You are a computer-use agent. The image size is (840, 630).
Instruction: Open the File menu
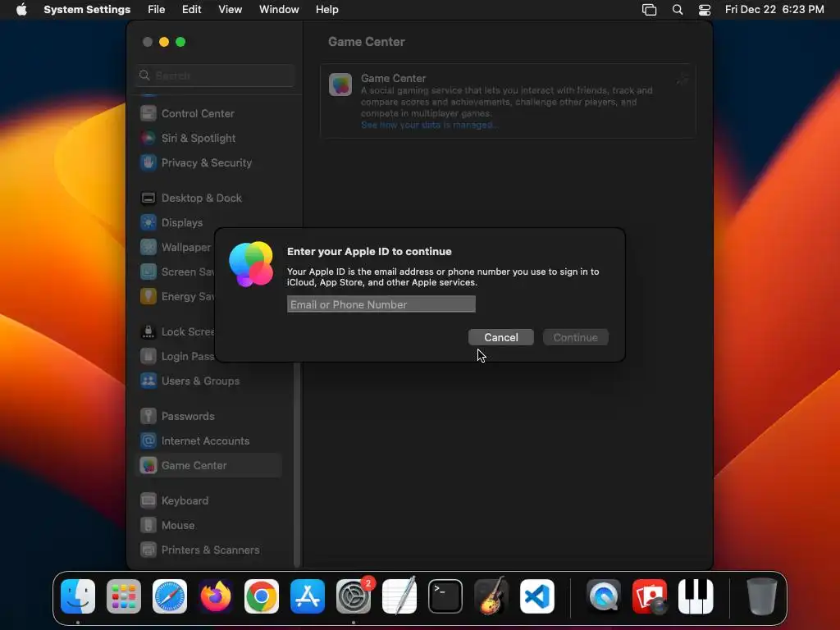[157, 10]
